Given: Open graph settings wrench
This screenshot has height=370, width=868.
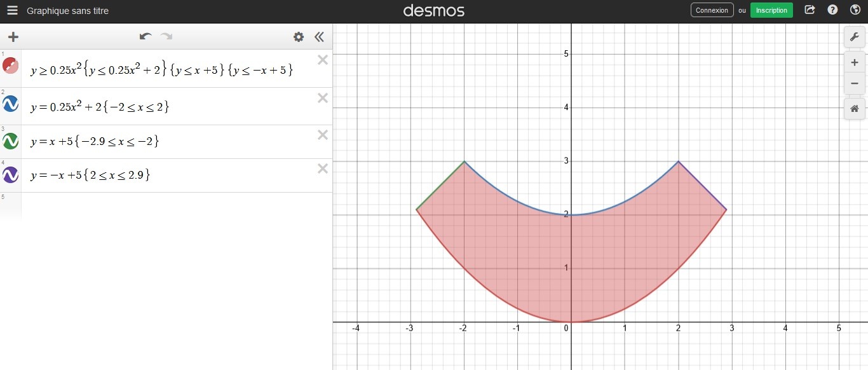Looking at the screenshot, I should click(854, 37).
